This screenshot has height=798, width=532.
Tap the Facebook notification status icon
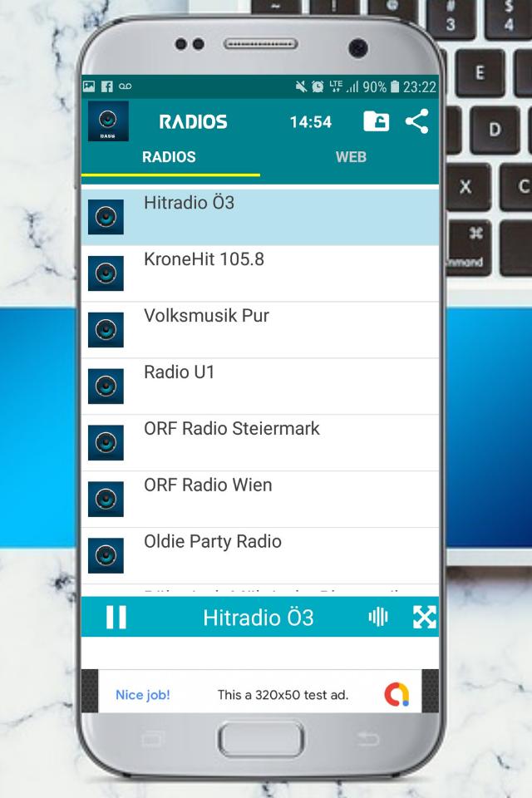point(107,86)
